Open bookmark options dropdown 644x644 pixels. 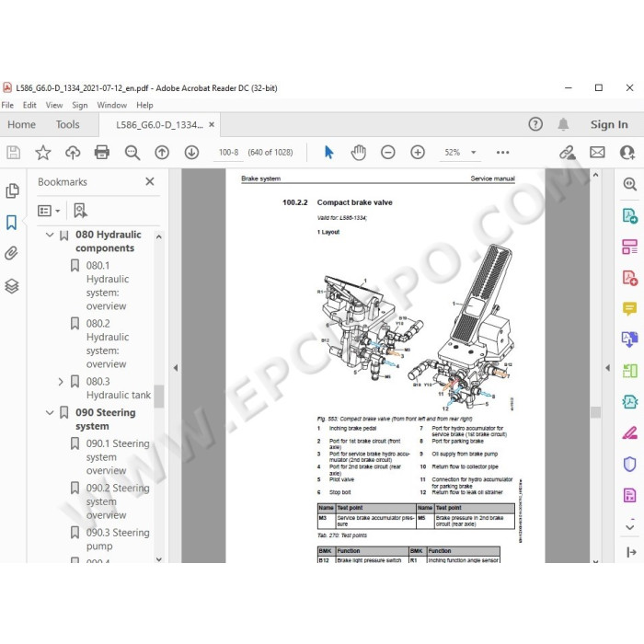point(49,211)
